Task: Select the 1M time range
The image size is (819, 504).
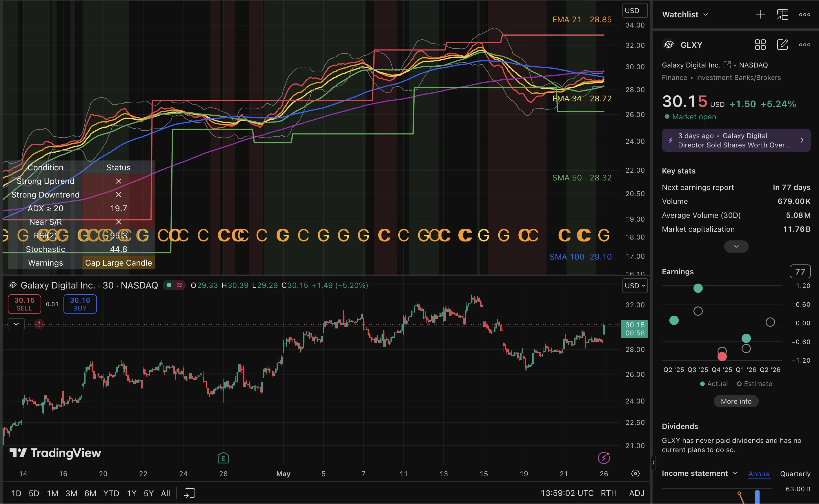Action: point(52,493)
